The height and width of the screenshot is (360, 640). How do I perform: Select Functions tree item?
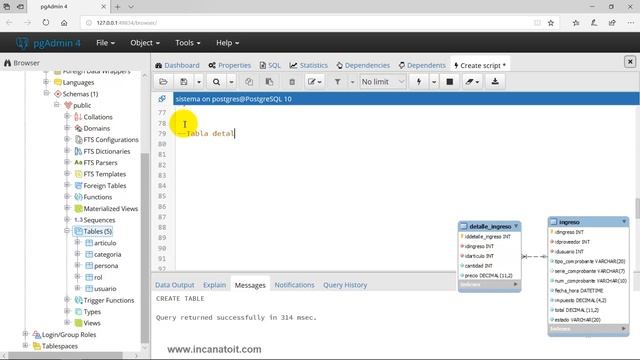98,197
